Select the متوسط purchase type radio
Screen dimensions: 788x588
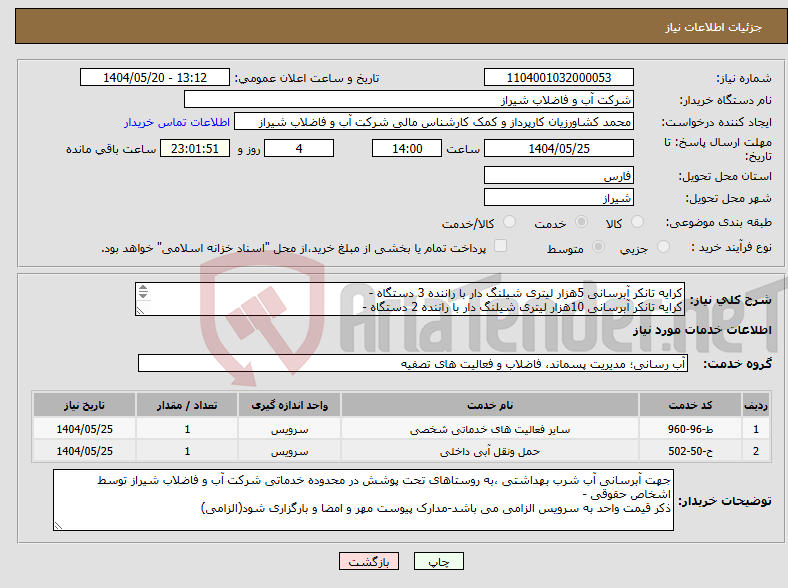click(598, 247)
